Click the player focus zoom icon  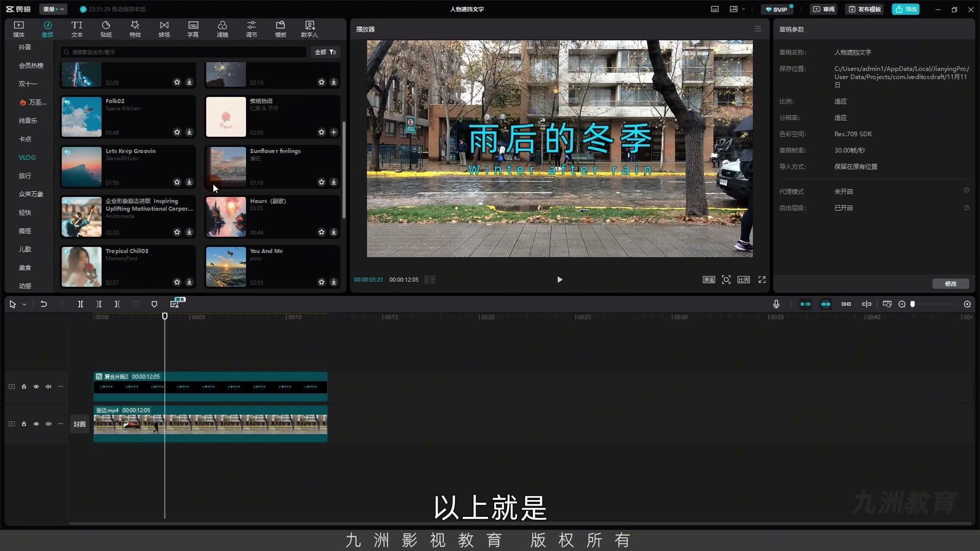click(x=726, y=280)
